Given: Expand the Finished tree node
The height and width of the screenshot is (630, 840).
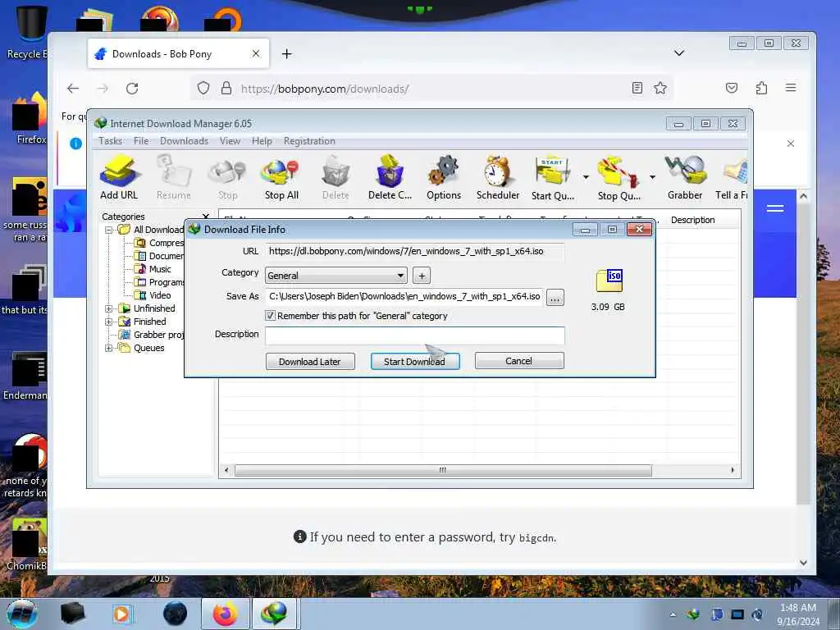Looking at the screenshot, I should coord(109,322).
